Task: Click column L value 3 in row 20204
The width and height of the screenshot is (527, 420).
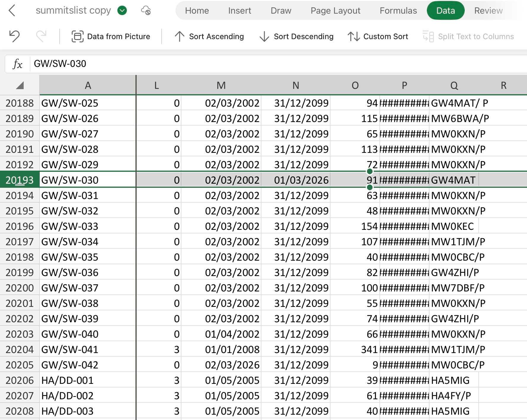Action: pos(159,350)
